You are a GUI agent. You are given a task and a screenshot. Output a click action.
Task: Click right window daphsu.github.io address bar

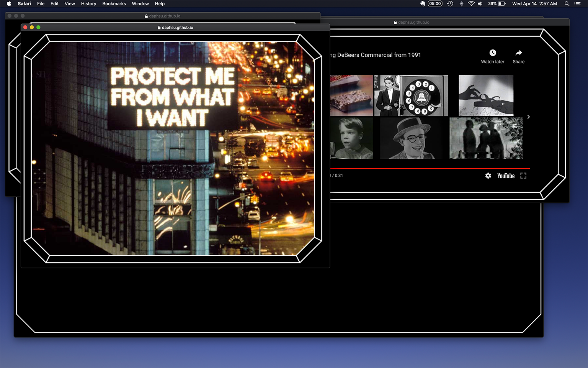pos(412,22)
